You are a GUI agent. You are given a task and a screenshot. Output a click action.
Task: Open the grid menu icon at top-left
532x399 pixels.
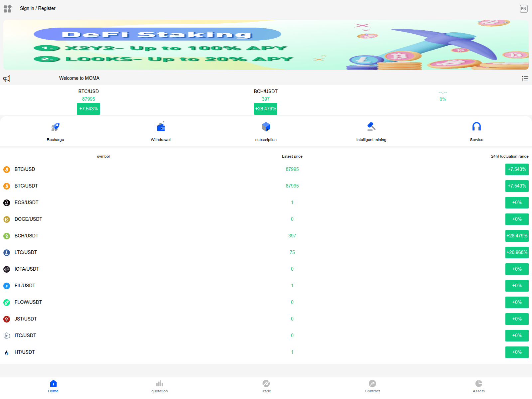[x=7, y=9]
